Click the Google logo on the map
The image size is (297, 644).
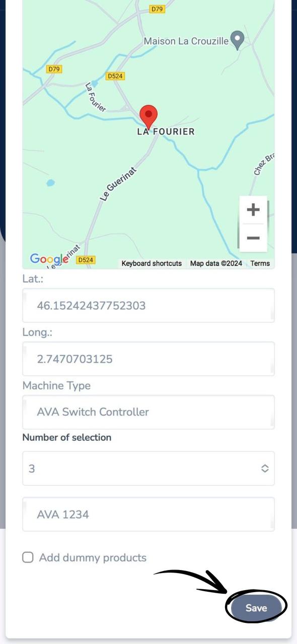(x=49, y=259)
